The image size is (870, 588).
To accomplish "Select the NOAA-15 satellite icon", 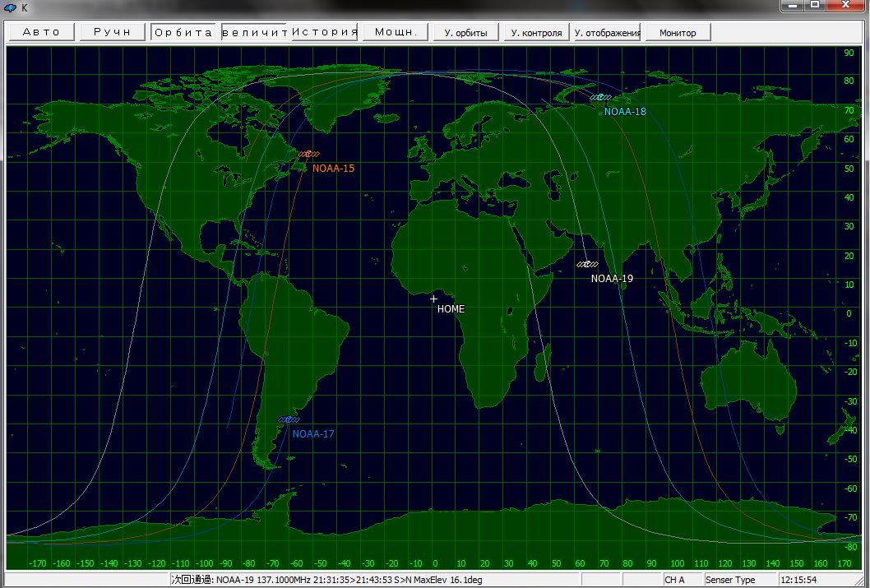I will click(308, 155).
